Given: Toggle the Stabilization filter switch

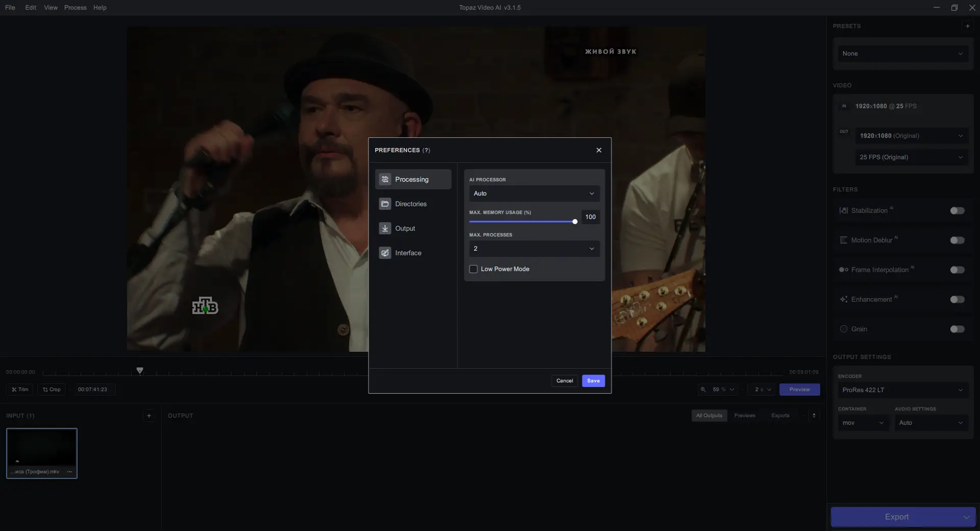Looking at the screenshot, I should (x=957, y=211).
